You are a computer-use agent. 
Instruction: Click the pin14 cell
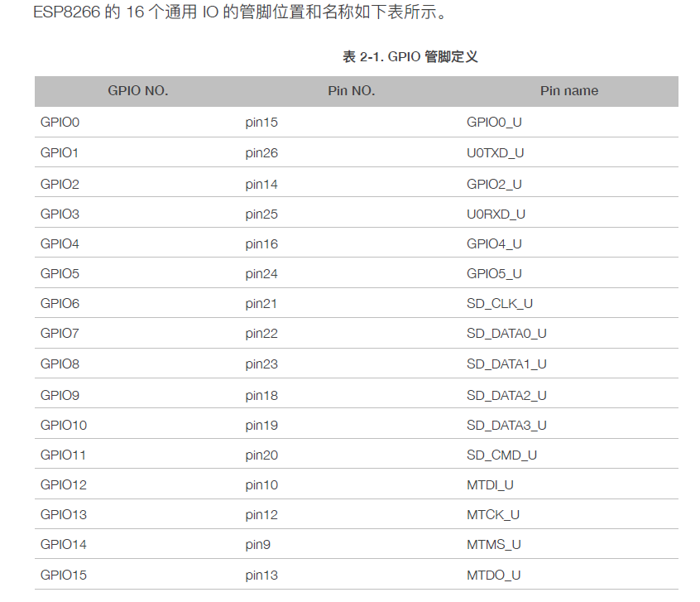tap(261, 185)
